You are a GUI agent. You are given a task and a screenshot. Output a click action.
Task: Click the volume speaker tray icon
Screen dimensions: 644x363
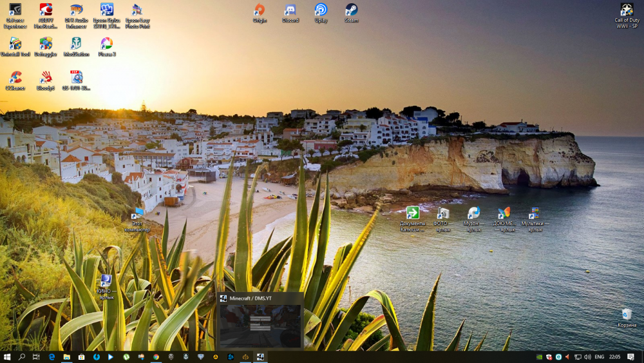click(587, 357)
